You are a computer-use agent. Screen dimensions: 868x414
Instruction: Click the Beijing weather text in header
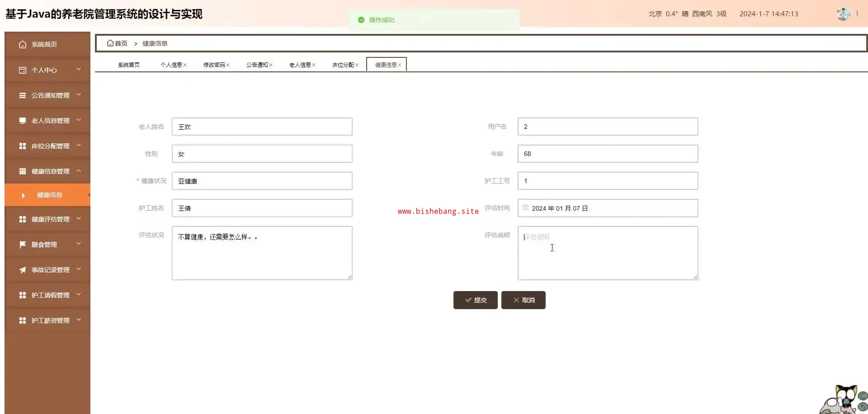tap(688, 14)
